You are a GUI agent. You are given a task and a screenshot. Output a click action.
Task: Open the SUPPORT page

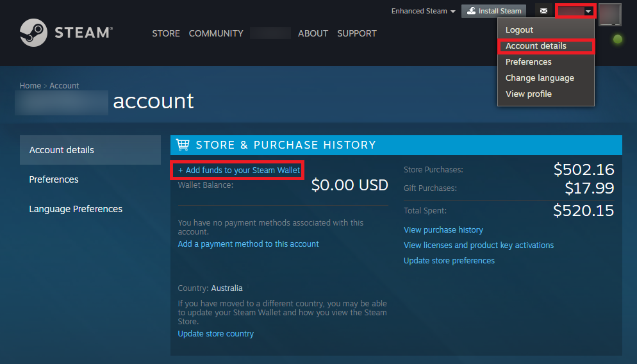(x=357, y=33)
